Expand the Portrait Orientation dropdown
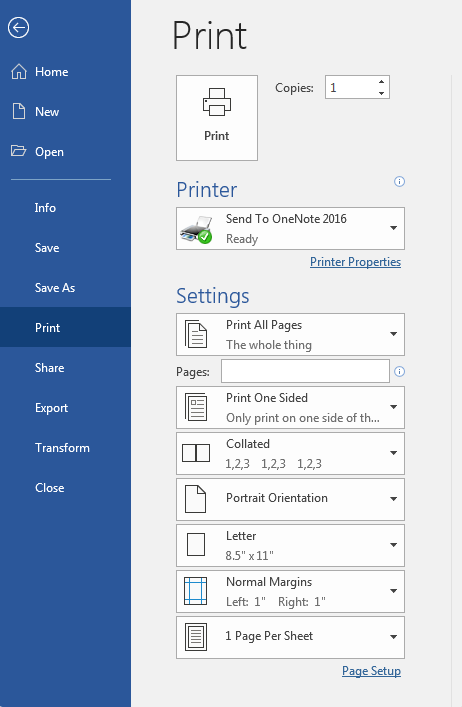This screenshot has width=462, height=707. coord(290,499)
